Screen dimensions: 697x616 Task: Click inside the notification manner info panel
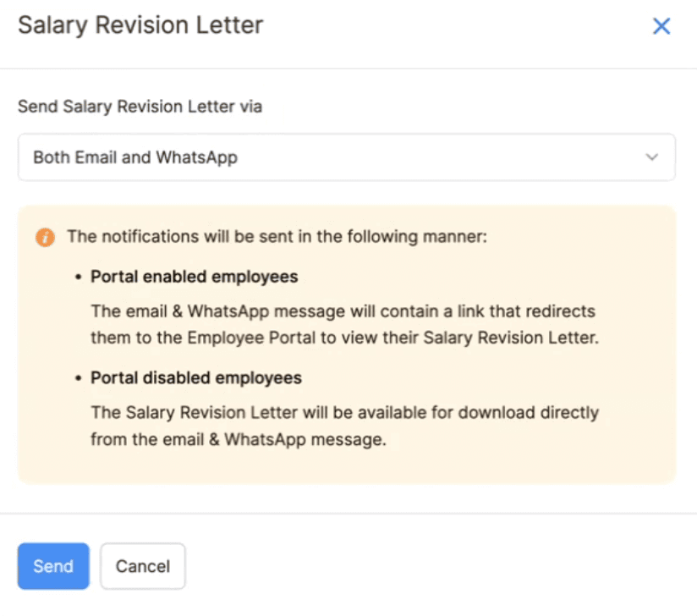pyautogui.click(x=347, y=338)
